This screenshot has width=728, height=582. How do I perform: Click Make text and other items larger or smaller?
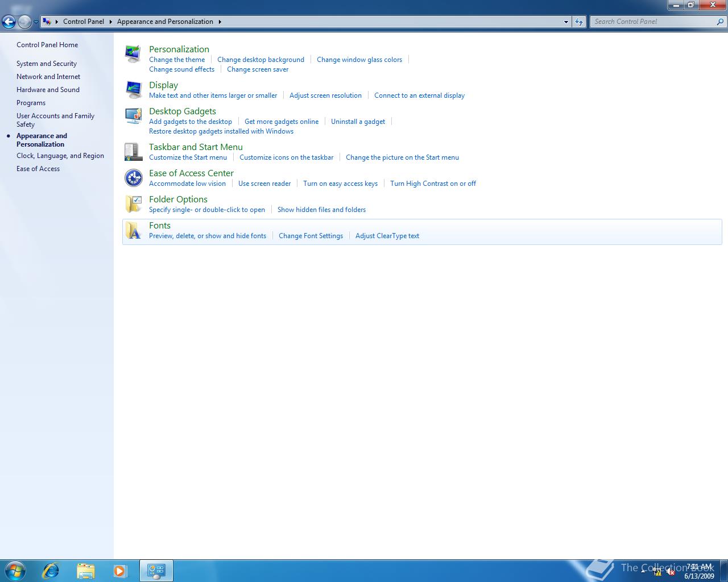click(x=213, y=95)
